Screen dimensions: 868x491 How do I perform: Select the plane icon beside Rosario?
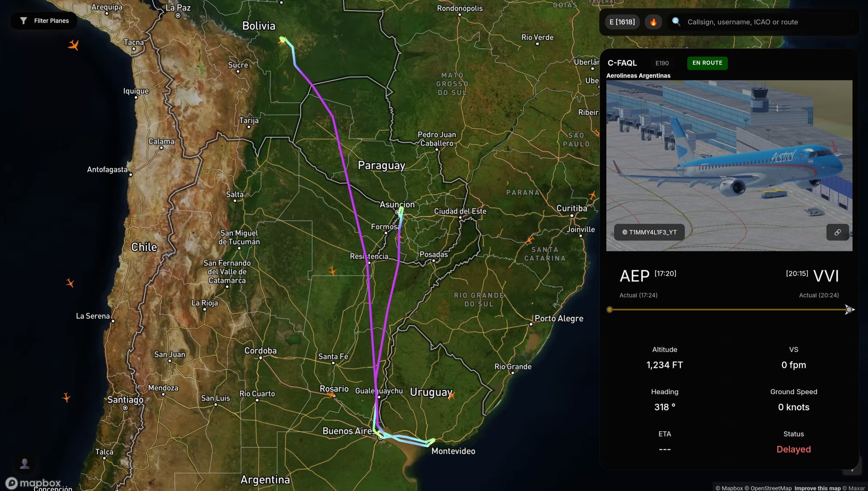(x=331, y=395)
